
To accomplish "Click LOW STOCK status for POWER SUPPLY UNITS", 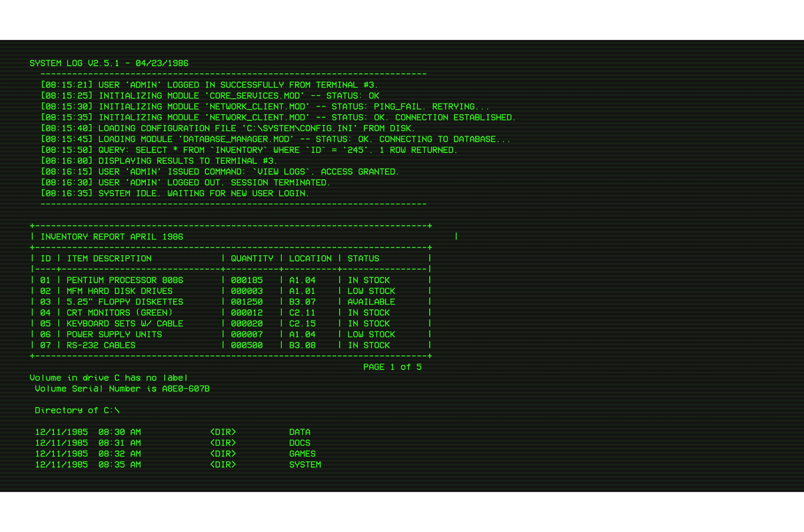I will point(371,334).
